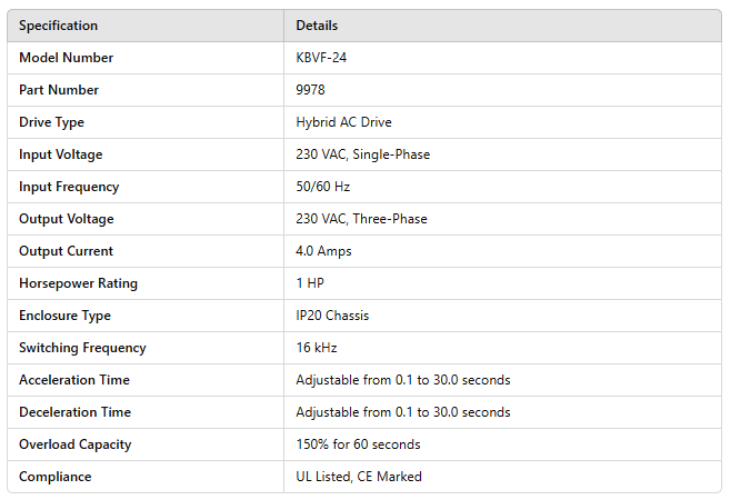This screenshot has height=500, width=731.
Task: Click the 16 kHz switching frequency value
Action: (x=316, y=348)
